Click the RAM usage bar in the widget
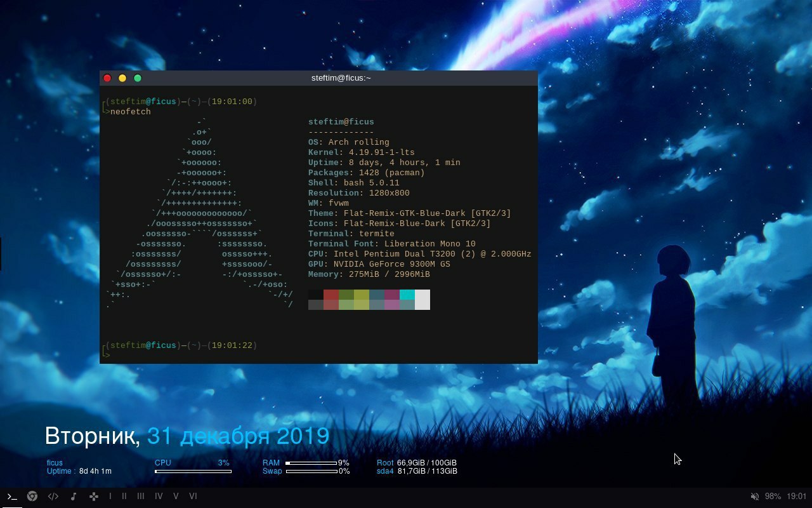The image size is (812, 508). [311, 464]
